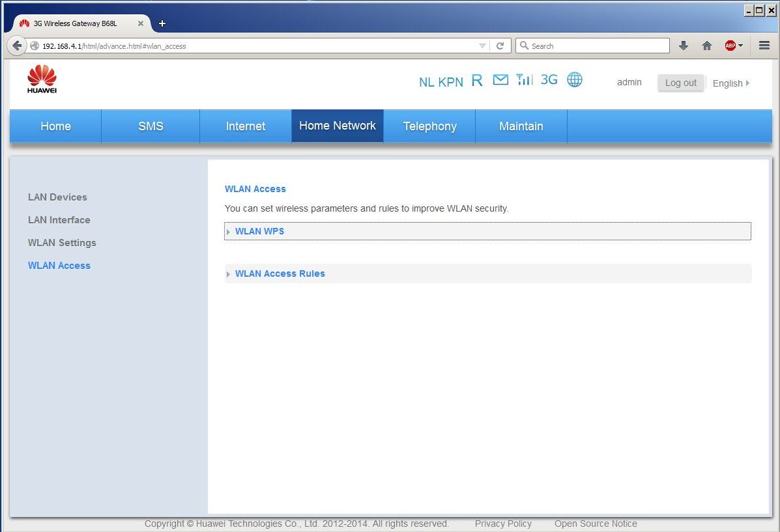Click the signal strength bars icon

(524, 79)
